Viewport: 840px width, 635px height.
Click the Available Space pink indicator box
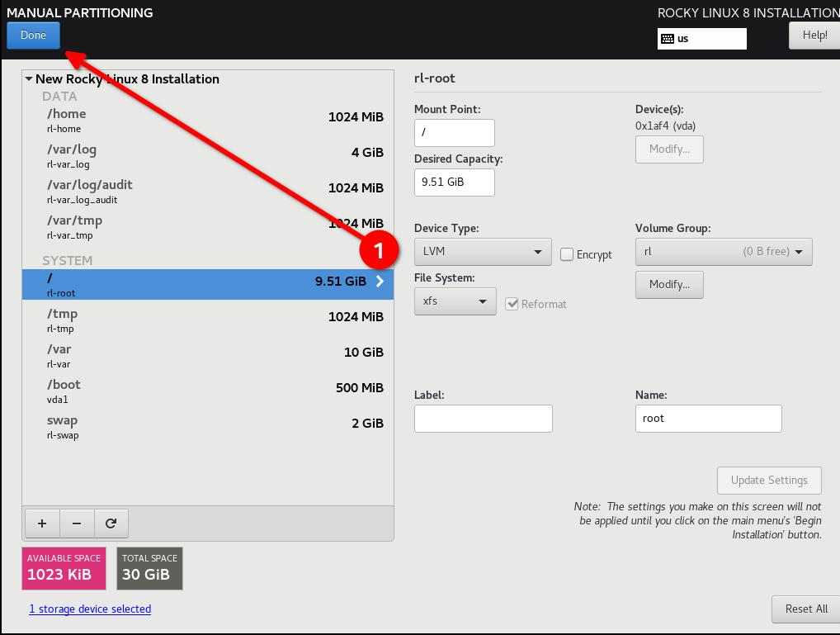pos(64,568)
